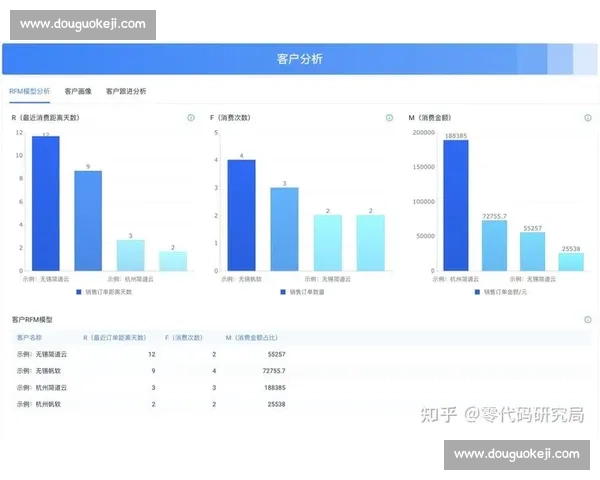Image resolution: width=600 pixels, height=480 pixels.
Task: Click R value 9 in 无锡帆软 row
Action: pyautogui.click(x=153, y=371)
